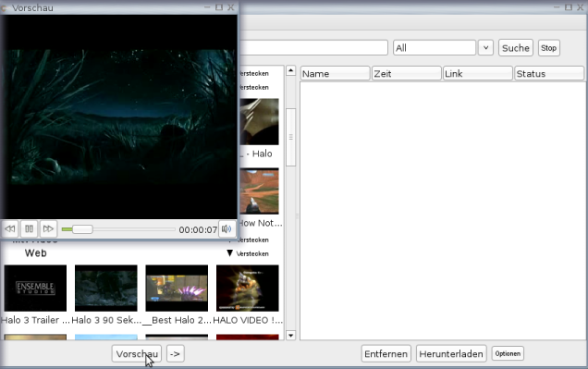Screen dimensions: 588x369
Task: Open the Optionen button
Action: point(508,353)
